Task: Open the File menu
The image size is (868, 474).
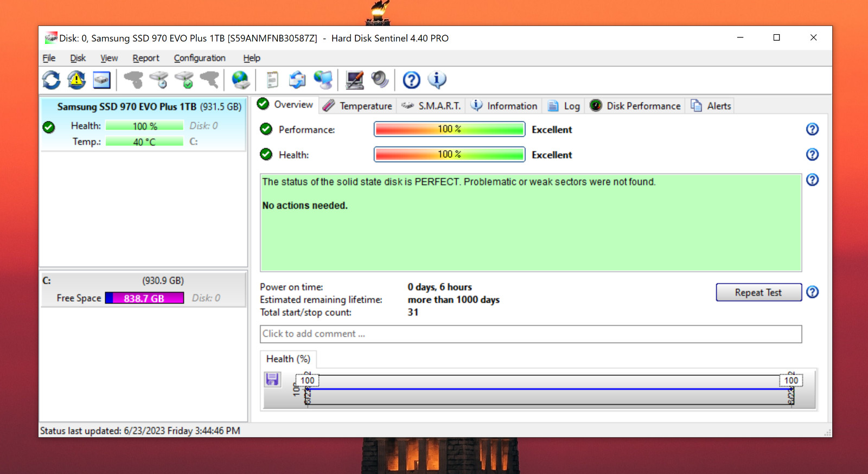Action: pyautogui.click(x=49, y=58)
